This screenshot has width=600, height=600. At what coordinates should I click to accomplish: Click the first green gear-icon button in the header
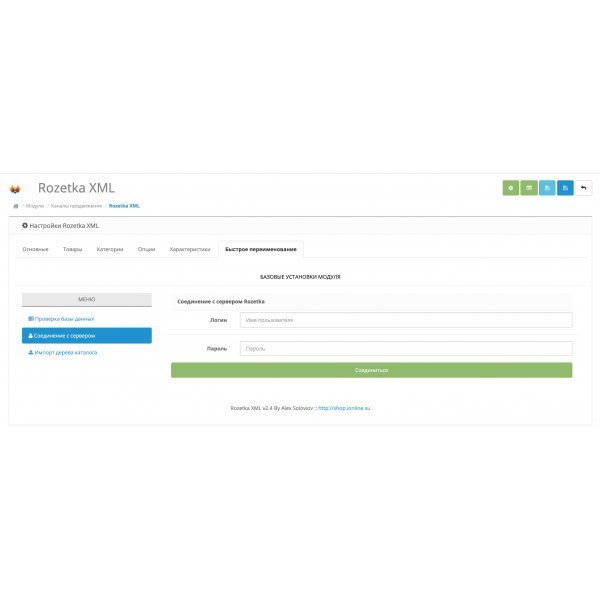[510, 188]
